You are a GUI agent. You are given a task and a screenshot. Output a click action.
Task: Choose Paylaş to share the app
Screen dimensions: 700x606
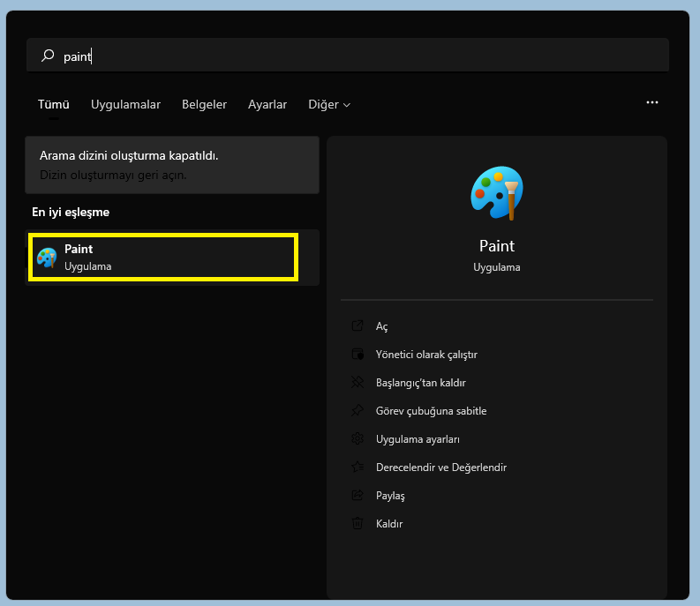[x=390, y=496]
